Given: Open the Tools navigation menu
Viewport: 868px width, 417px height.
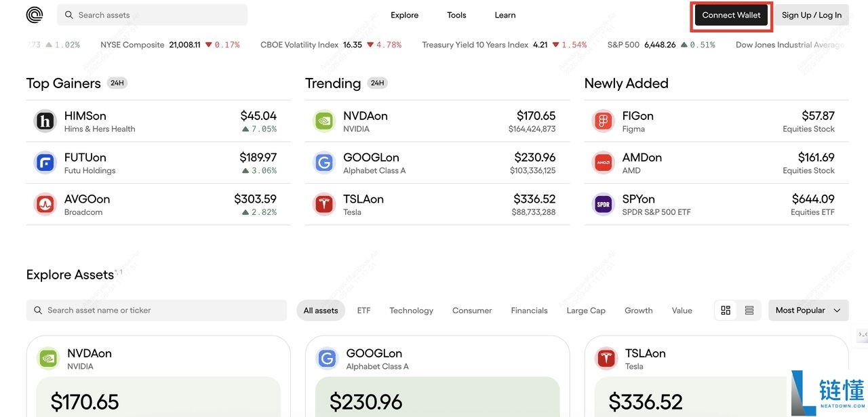Looking at the screenshot, I should [456, 14].
